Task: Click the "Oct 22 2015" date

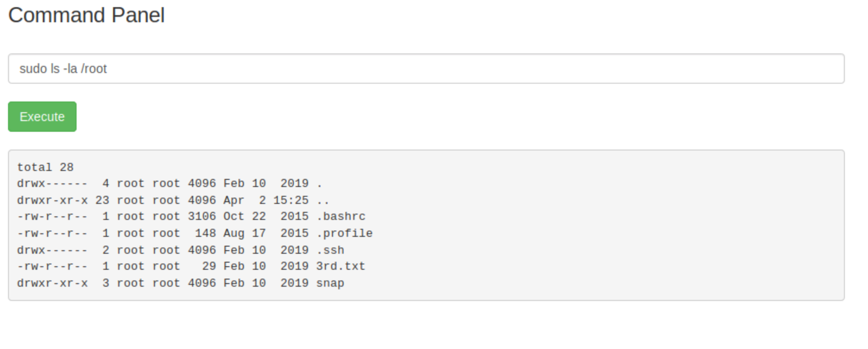Action: [x=266, y=216]
